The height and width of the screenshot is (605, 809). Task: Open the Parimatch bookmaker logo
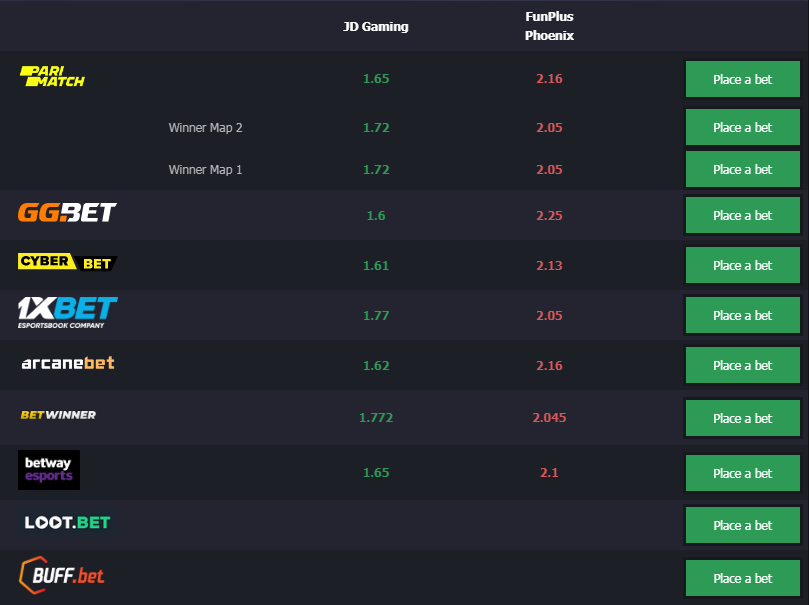click(52, 76)
